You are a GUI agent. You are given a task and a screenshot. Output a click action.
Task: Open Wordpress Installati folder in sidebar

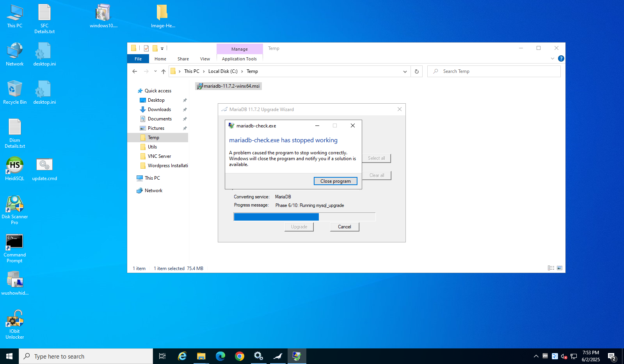(x=168, y=166)
